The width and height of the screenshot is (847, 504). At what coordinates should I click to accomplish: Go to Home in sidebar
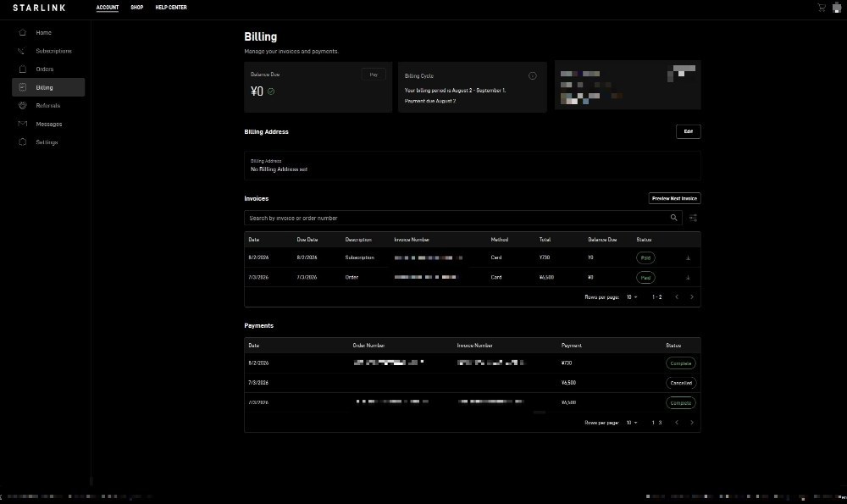tap(44, 32)
